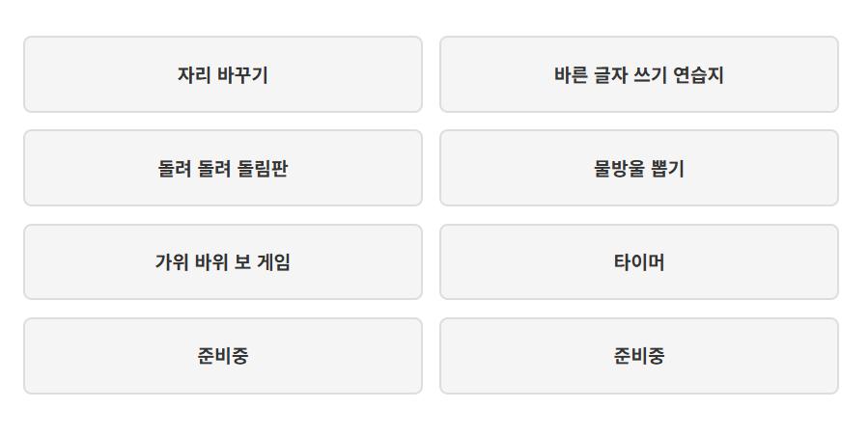Select the 준비중 card below 가위 바위 보 게임
The image size is (868, 436).
[222, 356]
